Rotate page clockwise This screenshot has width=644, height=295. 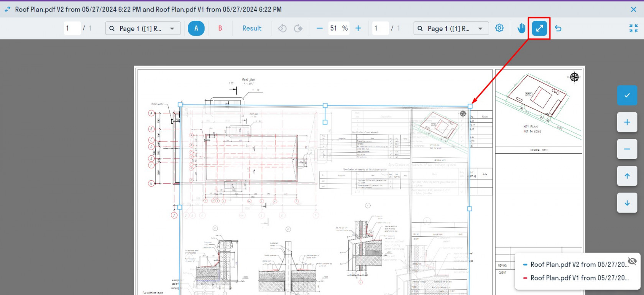click(298, 28)
